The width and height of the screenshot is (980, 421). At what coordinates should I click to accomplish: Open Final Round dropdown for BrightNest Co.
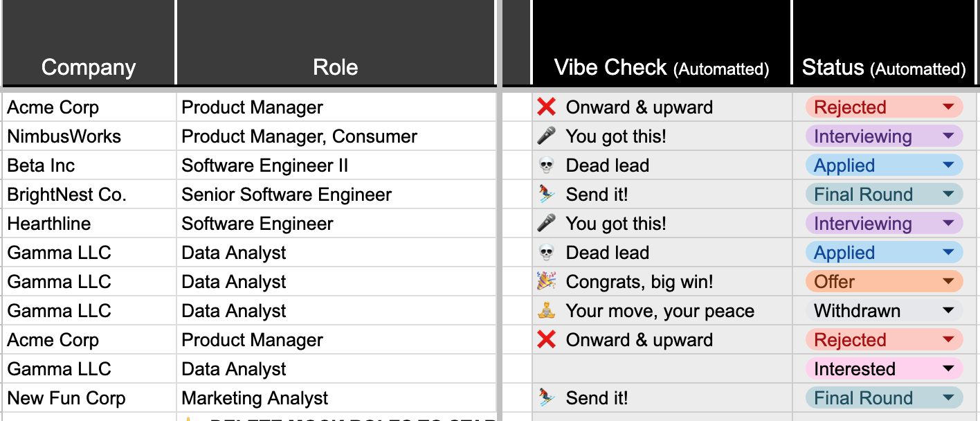pyautogui.click(x=948, y=195)
